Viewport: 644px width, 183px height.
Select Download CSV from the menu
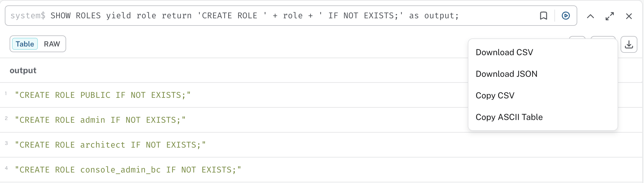coord(504,52)
